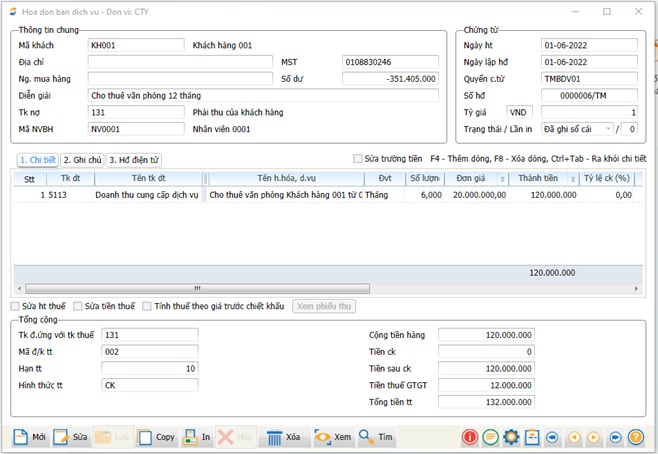Enable the Sửa trường tiền checkbox
658x454 pixels.
click(x=358, y=158)
